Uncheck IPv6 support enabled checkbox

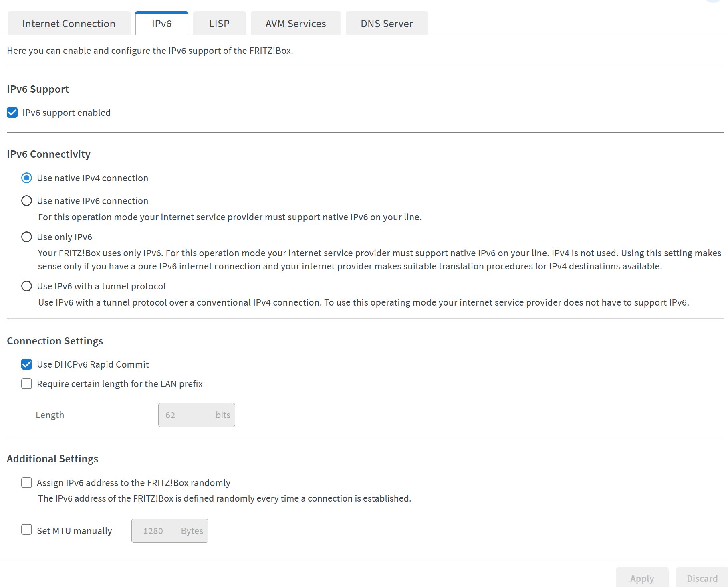point(12,113)
